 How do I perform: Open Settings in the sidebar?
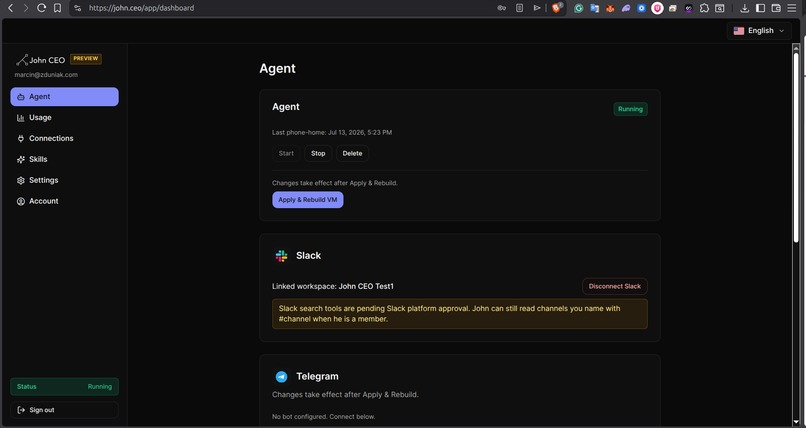(x=64, y=180)
